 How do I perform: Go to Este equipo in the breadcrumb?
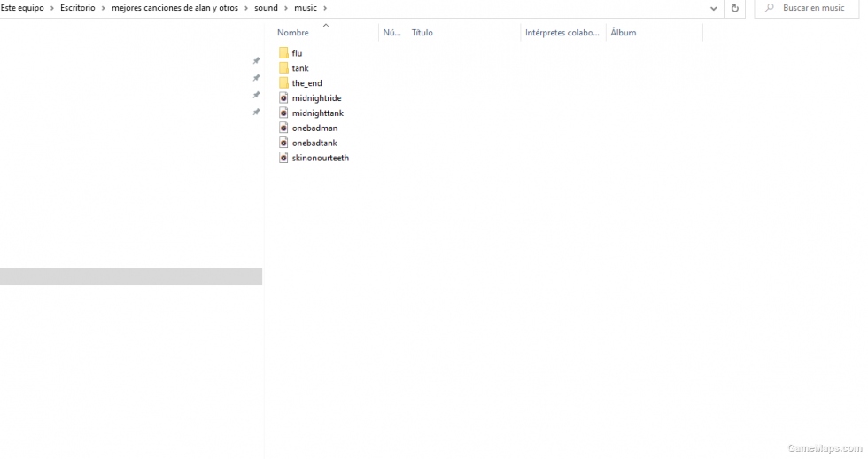click(x=22, y=8)
